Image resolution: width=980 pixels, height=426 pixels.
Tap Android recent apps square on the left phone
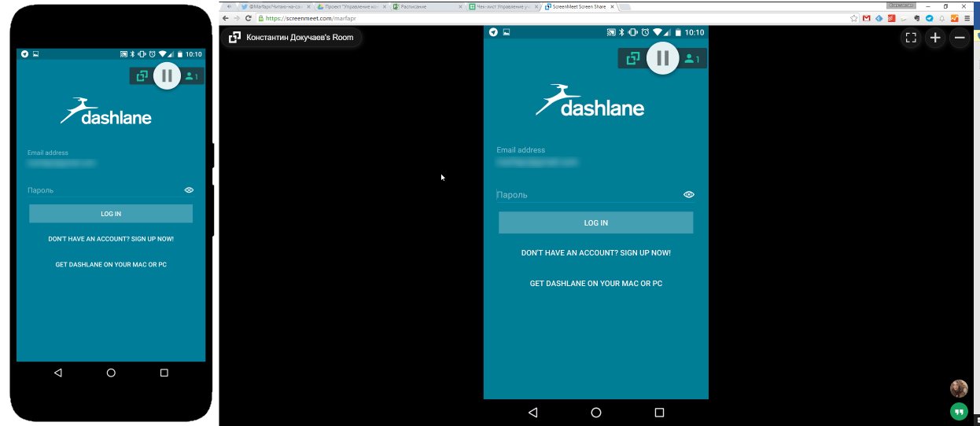click(x=164, y=373)
